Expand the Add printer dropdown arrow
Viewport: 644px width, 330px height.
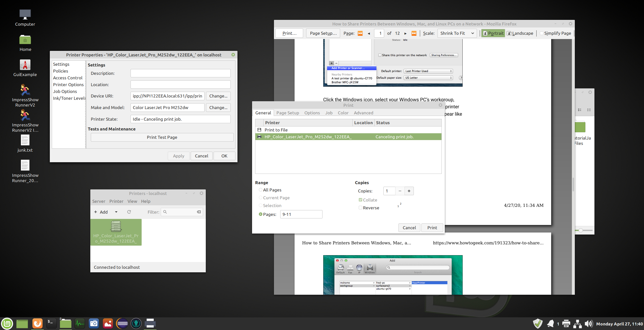pyautogui.click(x=116, y=212)
